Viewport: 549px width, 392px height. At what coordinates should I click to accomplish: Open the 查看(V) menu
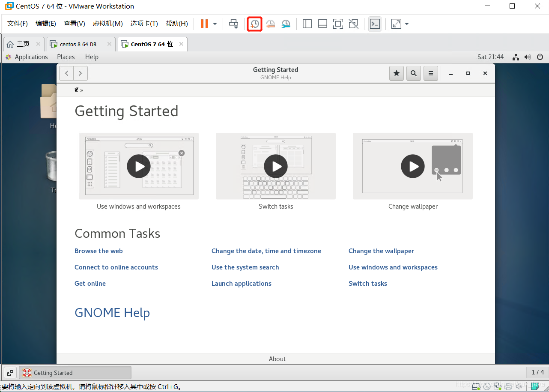point(75,24)
